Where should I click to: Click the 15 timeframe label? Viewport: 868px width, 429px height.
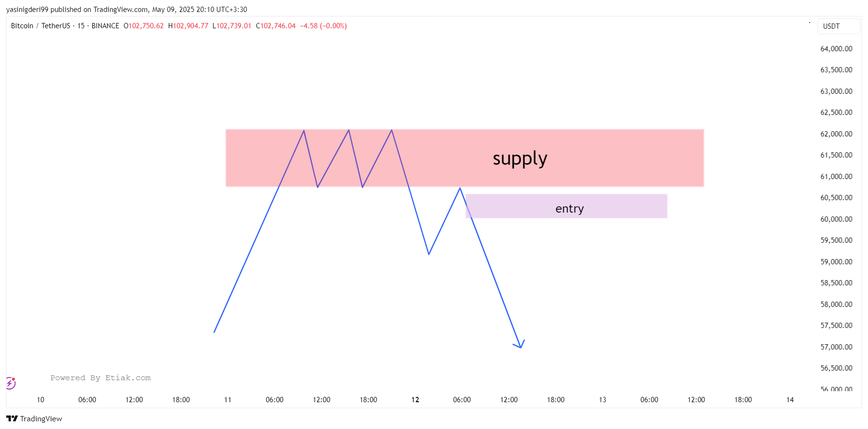click(x=81, y=26)
